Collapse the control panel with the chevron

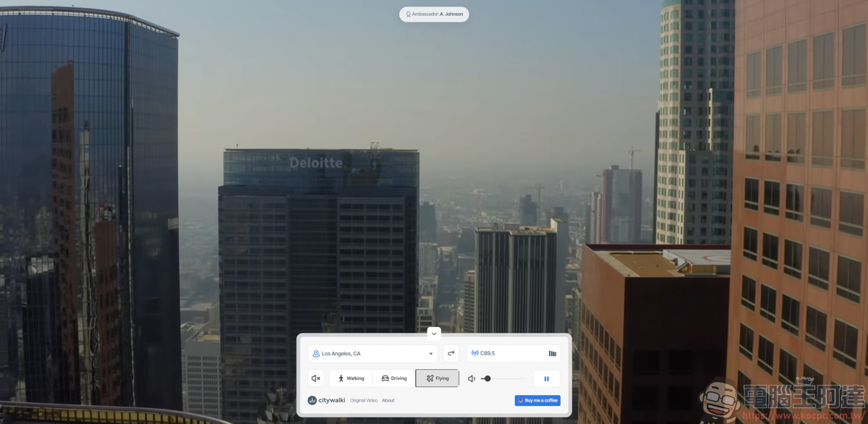pyautogui.click(x=434, y=334)
